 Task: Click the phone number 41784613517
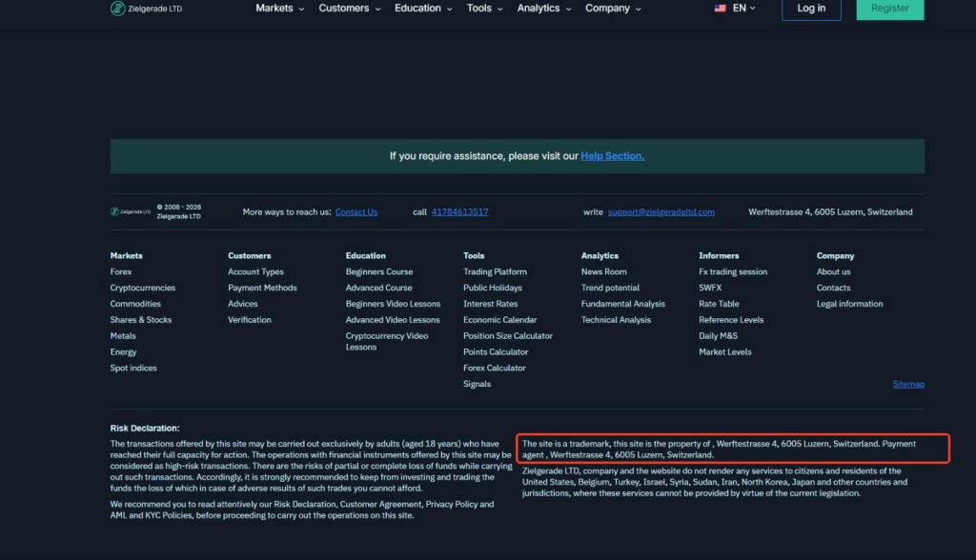click(x=460, y=212)
